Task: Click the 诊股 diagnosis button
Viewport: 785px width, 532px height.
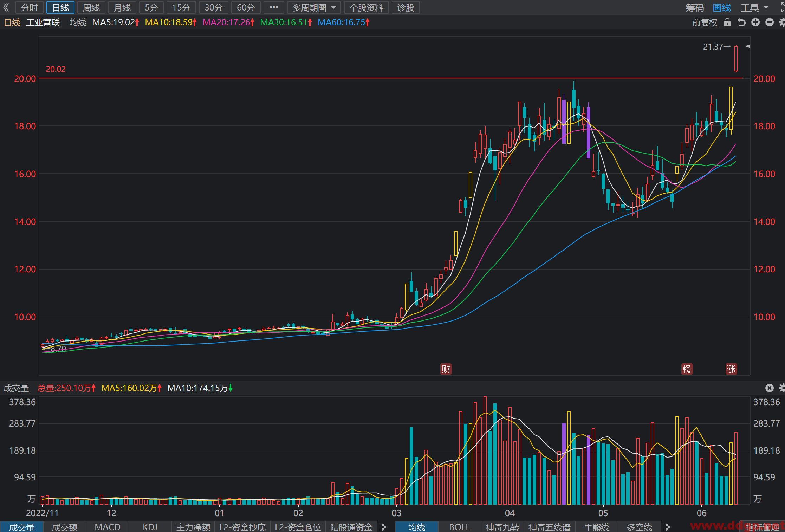Action: [406, 7]
